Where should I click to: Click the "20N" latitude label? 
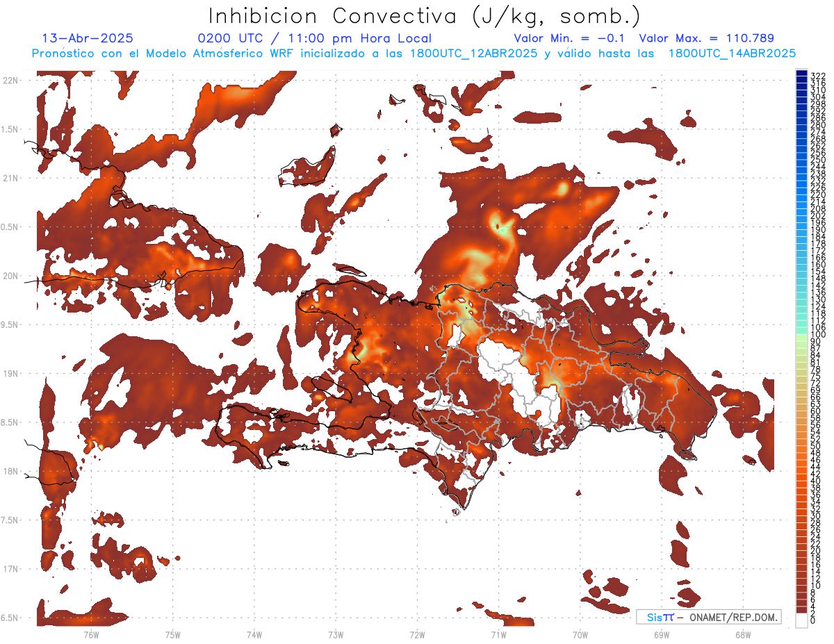[x=10, y=276]
